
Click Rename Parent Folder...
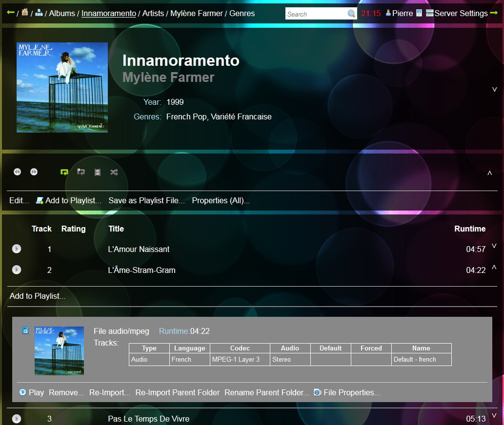point(267,392)
